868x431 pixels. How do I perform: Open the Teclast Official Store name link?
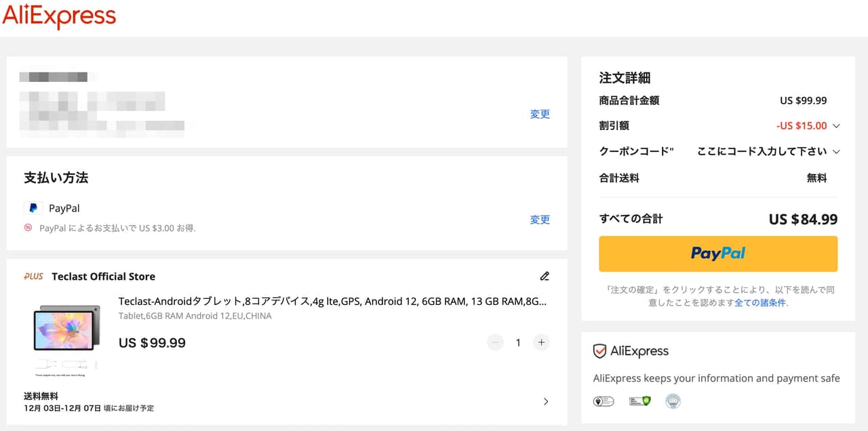tap(103, 276)
